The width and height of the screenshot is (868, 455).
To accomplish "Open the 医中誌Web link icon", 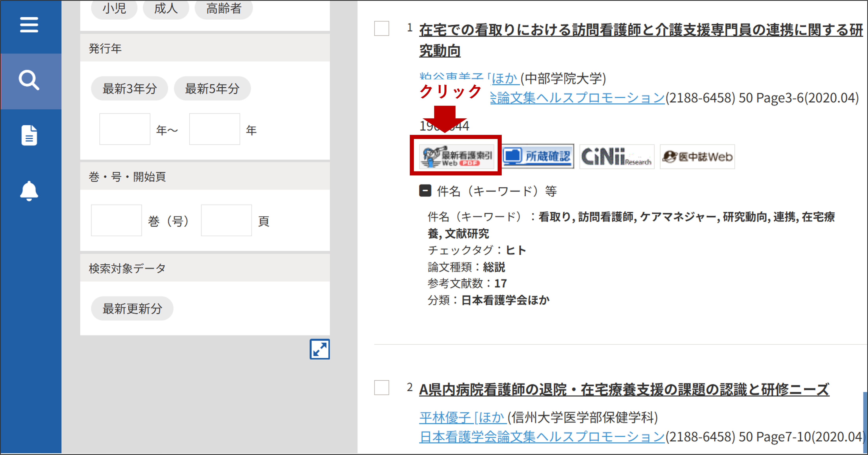I will [x=697, y=157].
